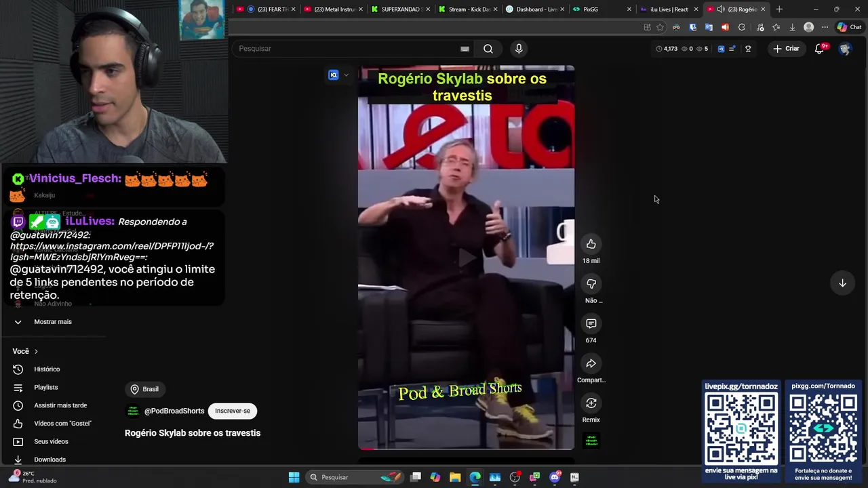
Task: Open the Criar create menu
Action: pyautogui.click(x=786, y=49)
